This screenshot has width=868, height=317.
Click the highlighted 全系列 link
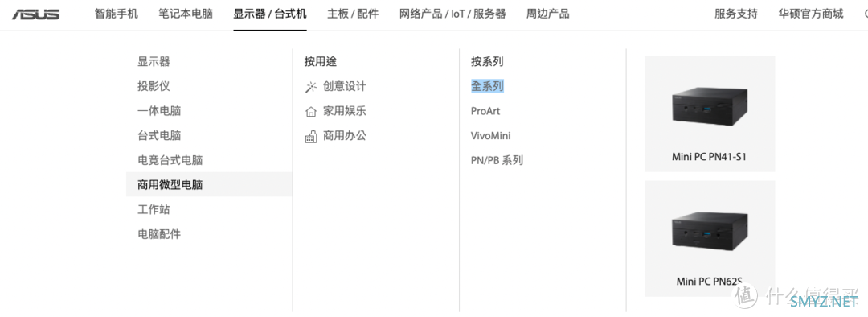pyautogui.click(x=487, y=86)
